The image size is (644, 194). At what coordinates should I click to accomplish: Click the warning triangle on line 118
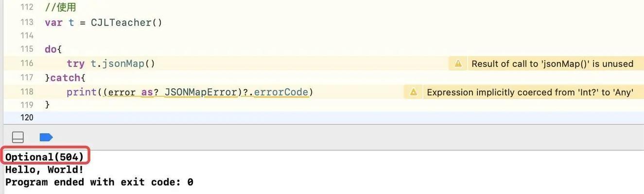pyautogui.click(x=413, y=92)
